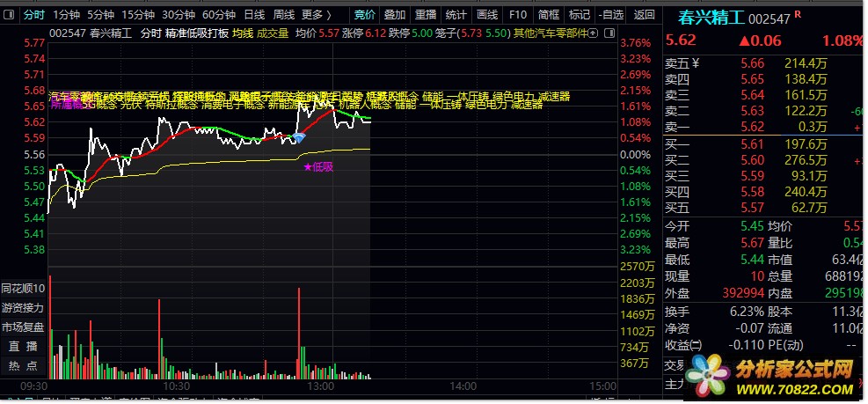The width and height of the screenshot is (868, 404).
Task: Switch to the 60分钟 period tab
Action: pyautogui.click(x=219, y=15)
